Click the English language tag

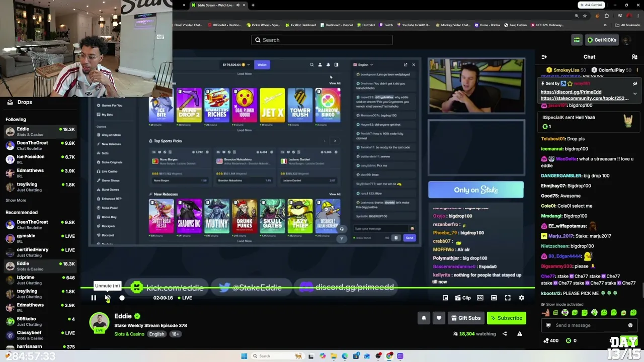pos(156,334)
